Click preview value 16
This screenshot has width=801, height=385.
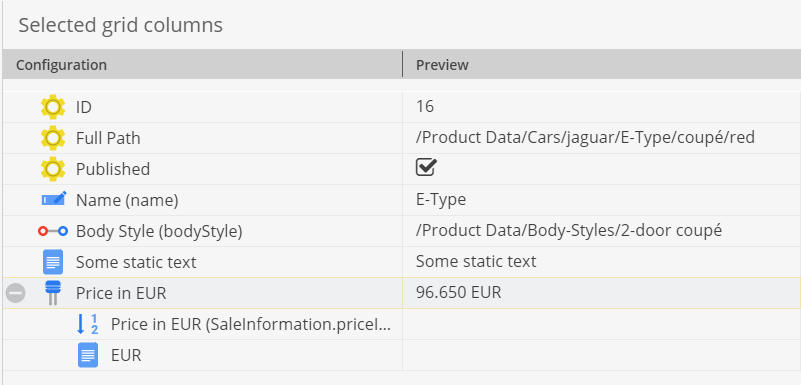pyautogui.click(x=425, y=107)
